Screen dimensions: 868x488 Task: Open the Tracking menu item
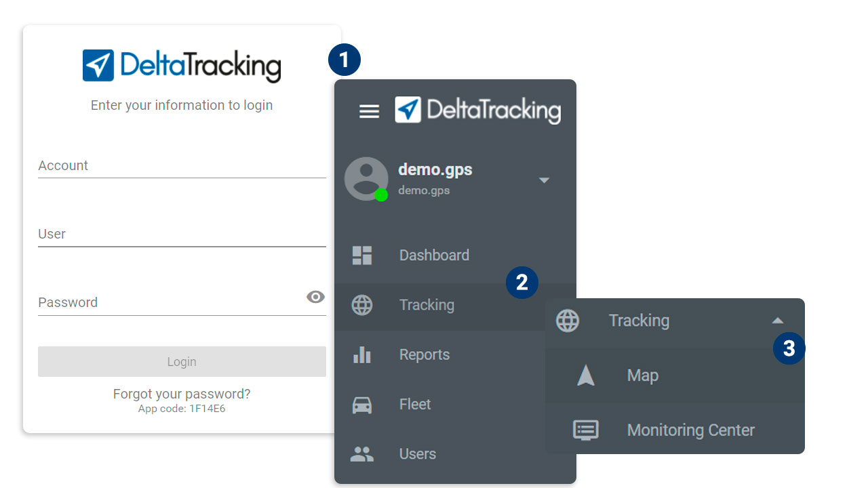[427, 304]
